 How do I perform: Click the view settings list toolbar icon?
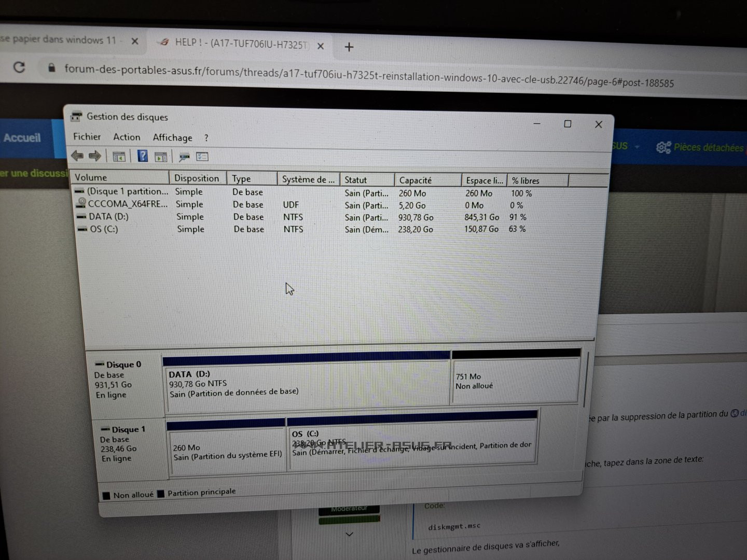[202, 157]
